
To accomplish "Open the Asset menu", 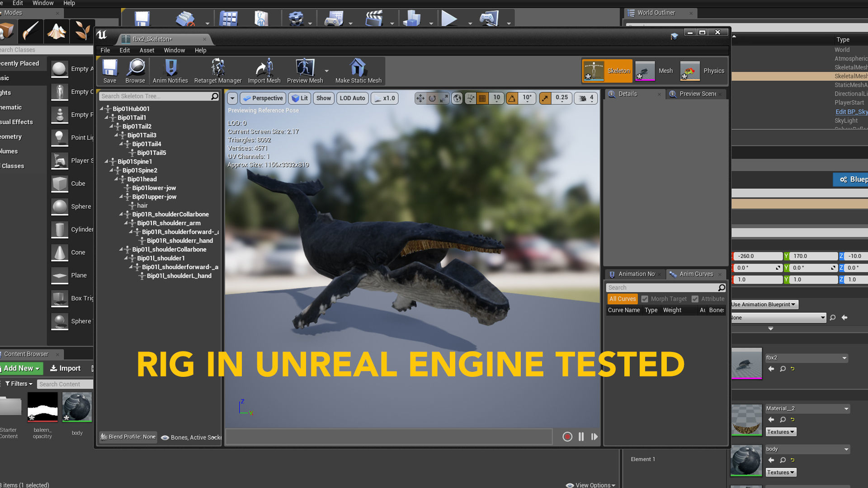I will [146, 50].
